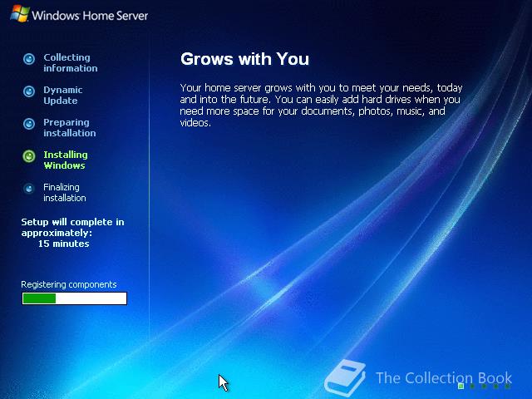
Task: Select the 'Preparing installation' step label
Action: tap(70, 127)
